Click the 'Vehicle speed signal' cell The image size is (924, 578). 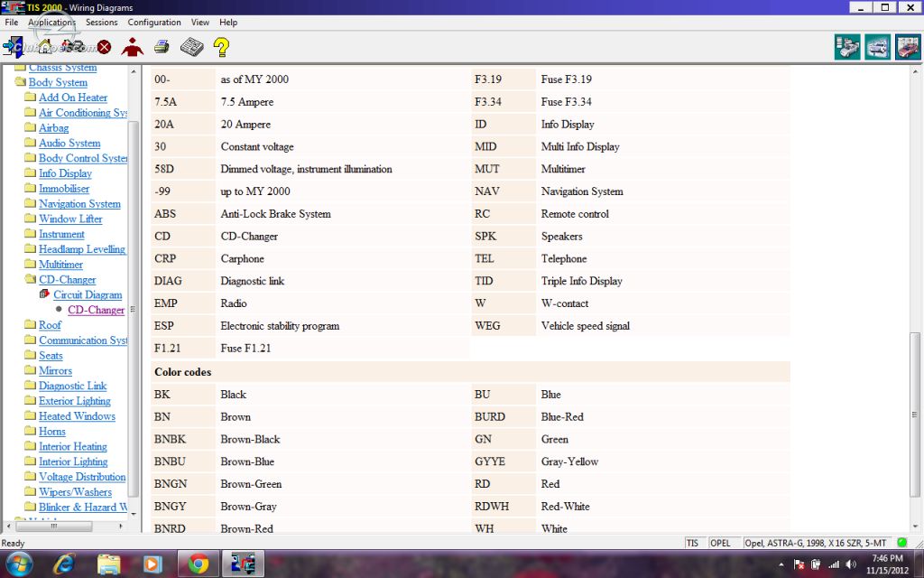pyautogui.click(x=663, y=325)
